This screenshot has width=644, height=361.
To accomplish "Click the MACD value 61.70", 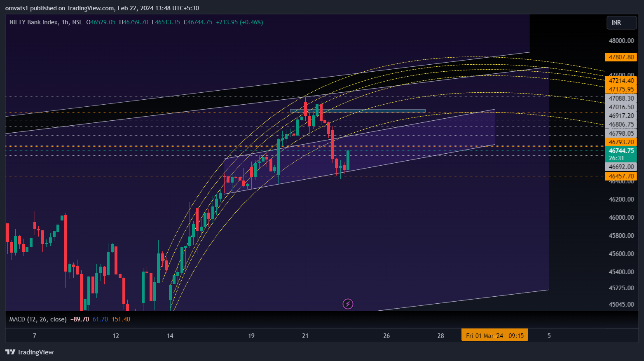I will (x=100, y=319).
